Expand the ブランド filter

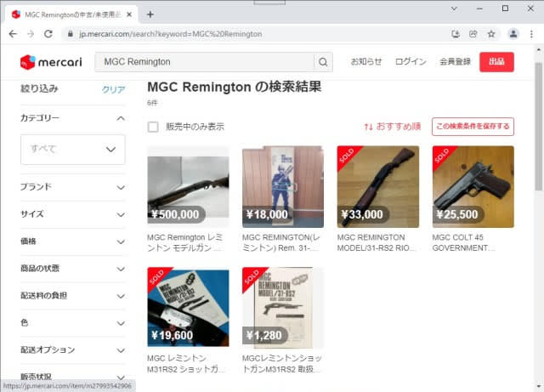(x=72, y=187)
